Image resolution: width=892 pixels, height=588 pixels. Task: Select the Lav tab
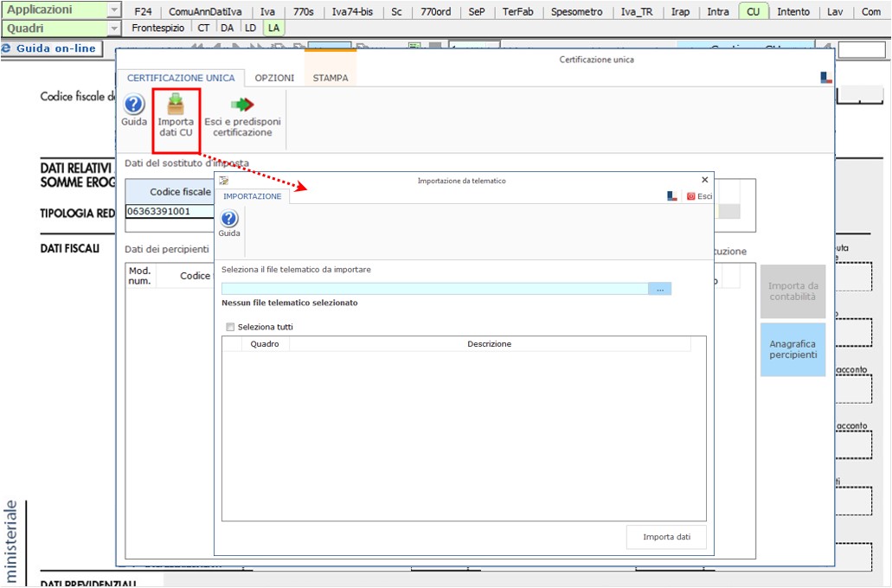[x=835, y=11]
